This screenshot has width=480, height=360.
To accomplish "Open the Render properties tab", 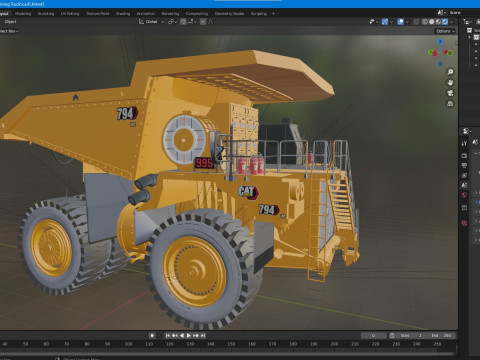I will tap(464, 156).
